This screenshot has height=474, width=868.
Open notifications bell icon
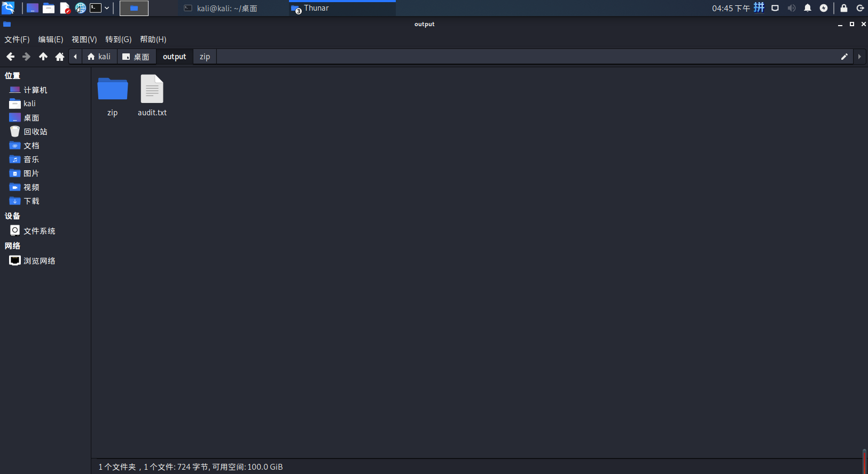coord(808,8)
